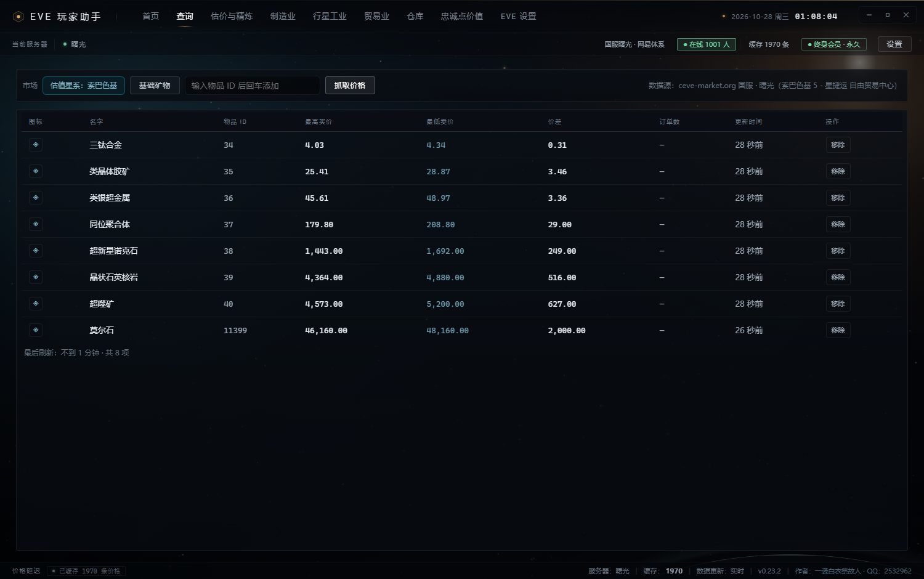Select the 查询 tab
This screenshot has height=579, width=924.
(x=185, y=17)
